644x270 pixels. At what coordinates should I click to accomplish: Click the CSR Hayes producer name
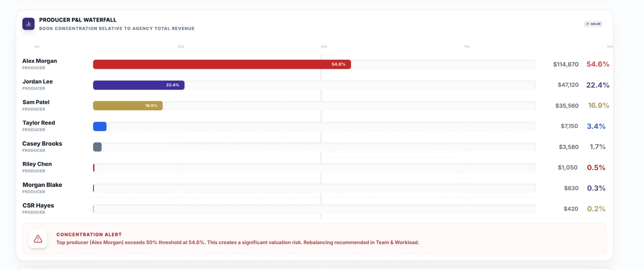tap(38, 206)
